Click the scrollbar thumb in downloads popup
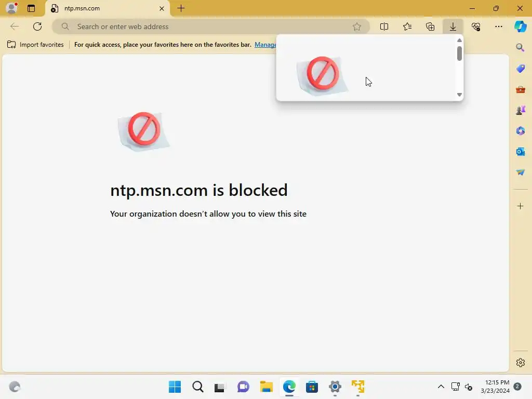 (x=459, y=54)
